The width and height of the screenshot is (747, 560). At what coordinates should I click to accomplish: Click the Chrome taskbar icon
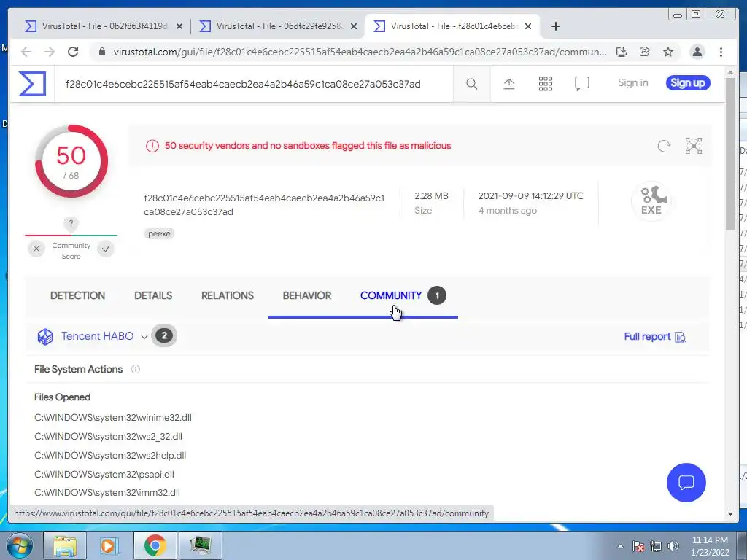point(155,545)
